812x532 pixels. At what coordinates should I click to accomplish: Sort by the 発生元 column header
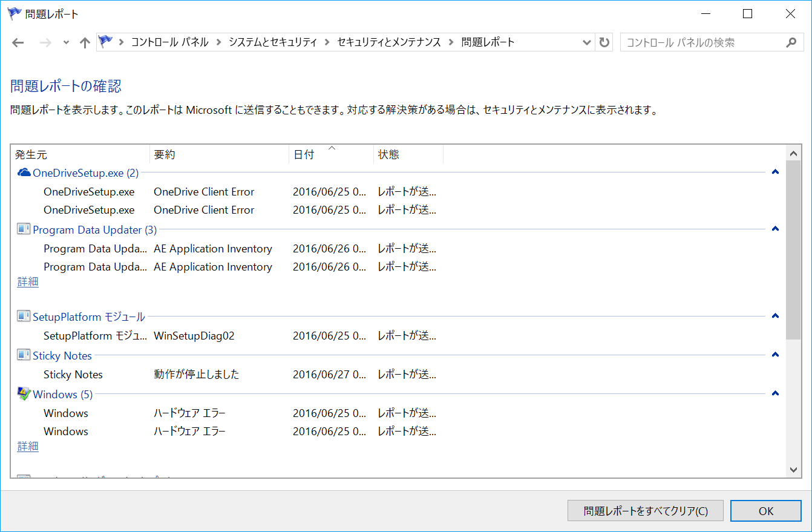coord(80,154)
